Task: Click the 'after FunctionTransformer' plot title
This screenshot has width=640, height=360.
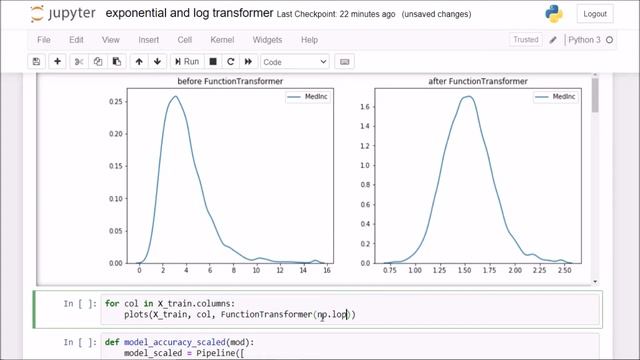Action: coord(478,81)
